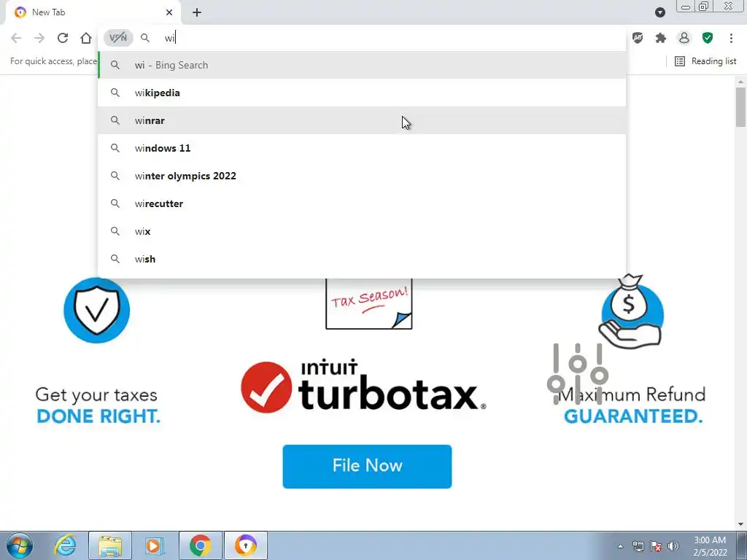Toggle the VPN button in address bar
The width and height of the screenshot is (747, 560).
(118, 38)
